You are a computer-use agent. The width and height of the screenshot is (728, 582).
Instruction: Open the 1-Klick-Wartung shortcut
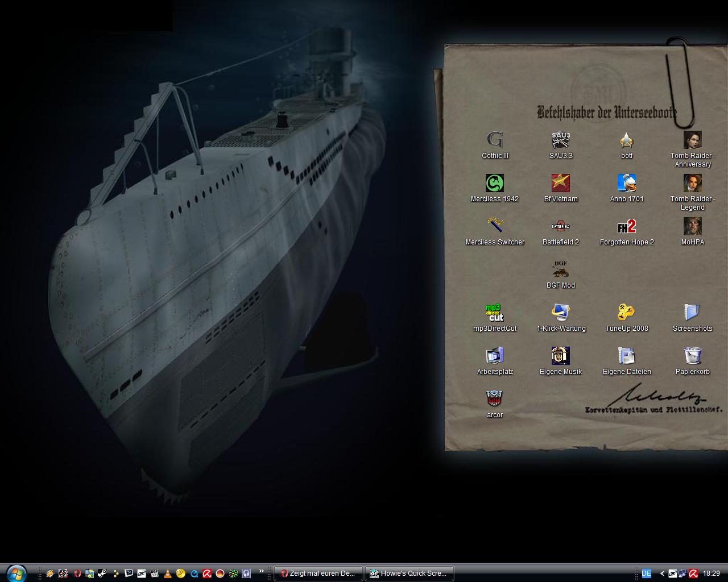[561, 318]
